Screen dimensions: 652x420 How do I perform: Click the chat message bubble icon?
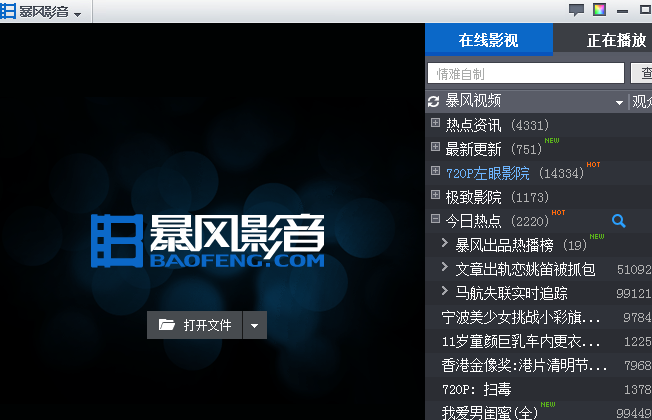coord(576,10)
